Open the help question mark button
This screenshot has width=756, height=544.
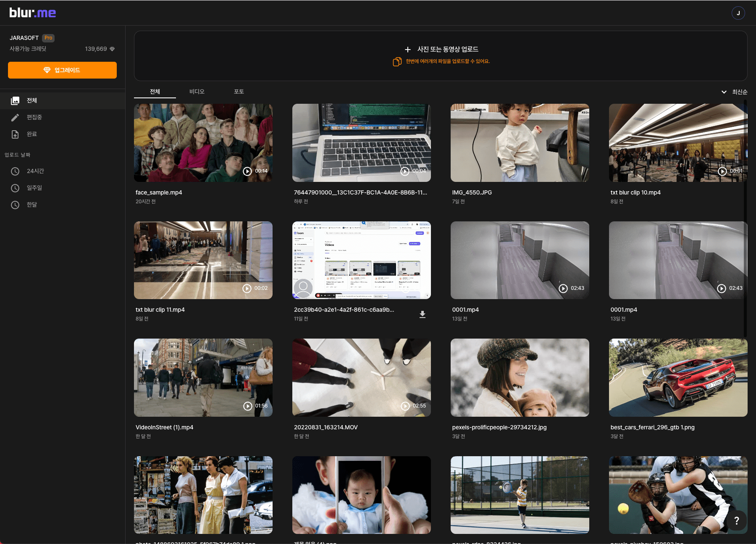pos(736,521)
